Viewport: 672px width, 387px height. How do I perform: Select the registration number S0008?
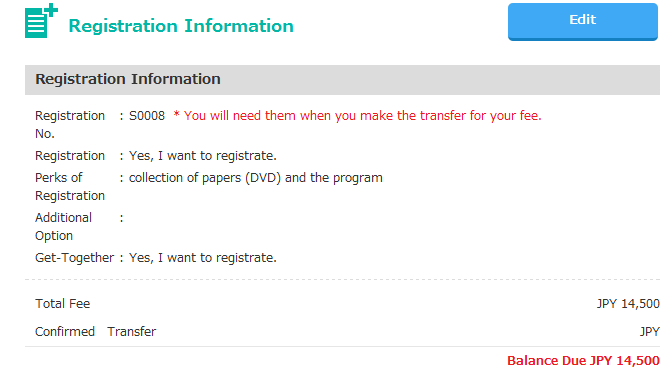(x=147, y=116)
